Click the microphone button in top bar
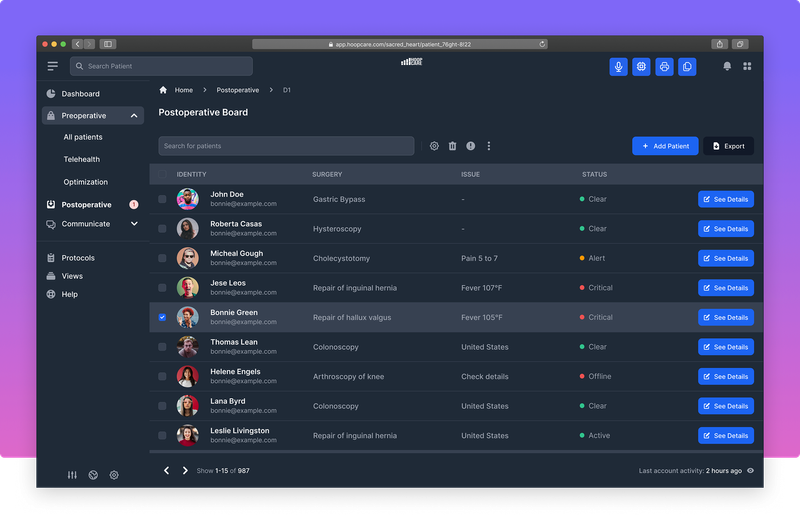800x515 pixels. coord(619,67)
